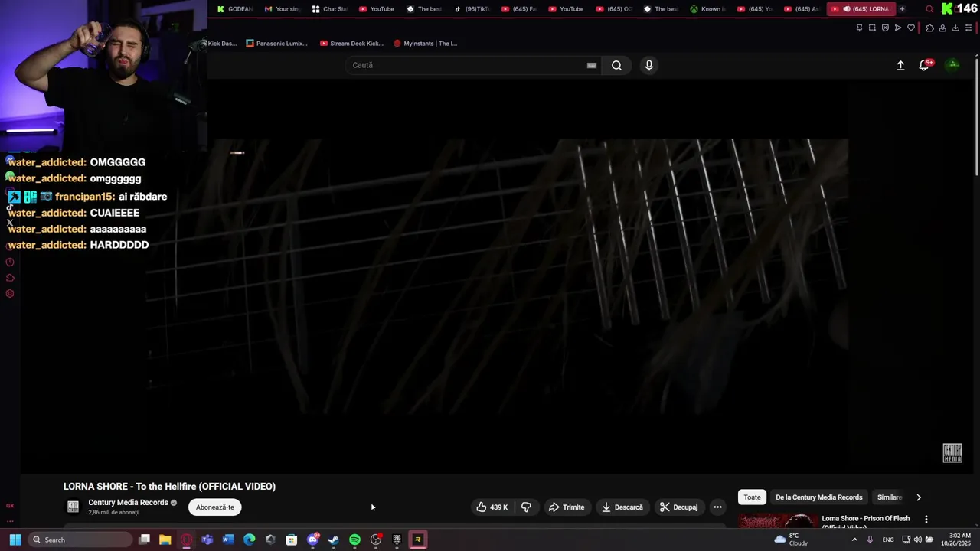
Task: Select the Toate filter chip
Action: 753,497
